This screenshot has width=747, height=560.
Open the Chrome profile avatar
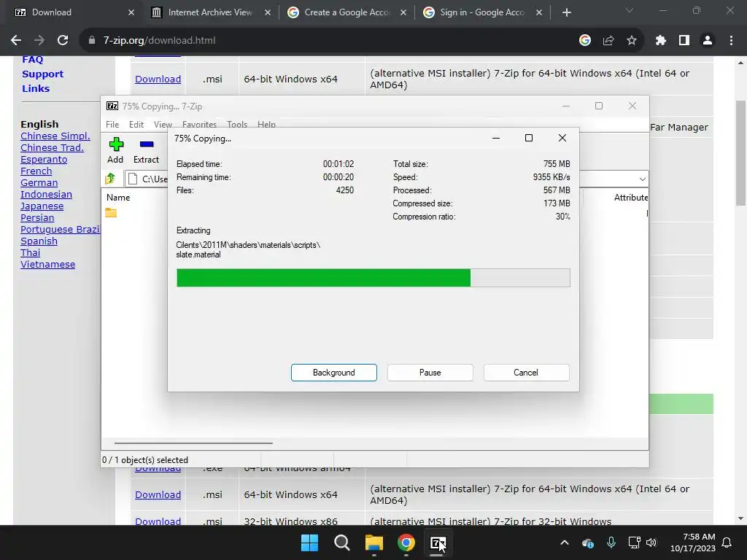coord(708,41)
